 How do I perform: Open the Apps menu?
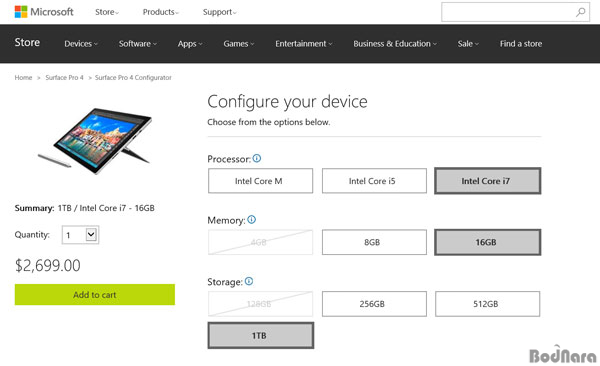click(190, 44)
